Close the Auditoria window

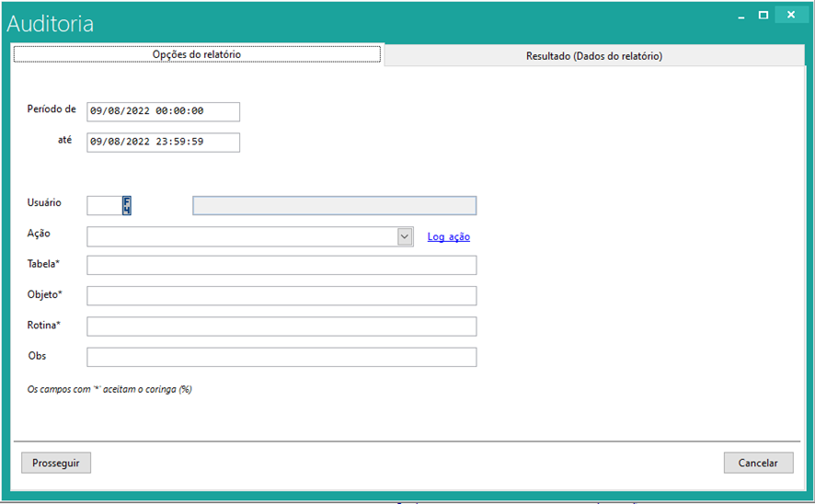point(790,16)
